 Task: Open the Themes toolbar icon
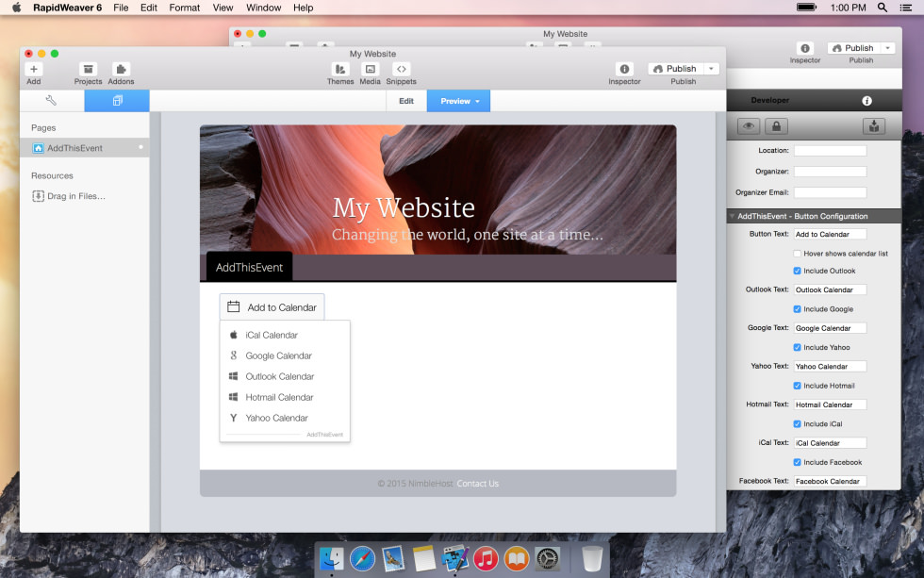coord(340,69)
